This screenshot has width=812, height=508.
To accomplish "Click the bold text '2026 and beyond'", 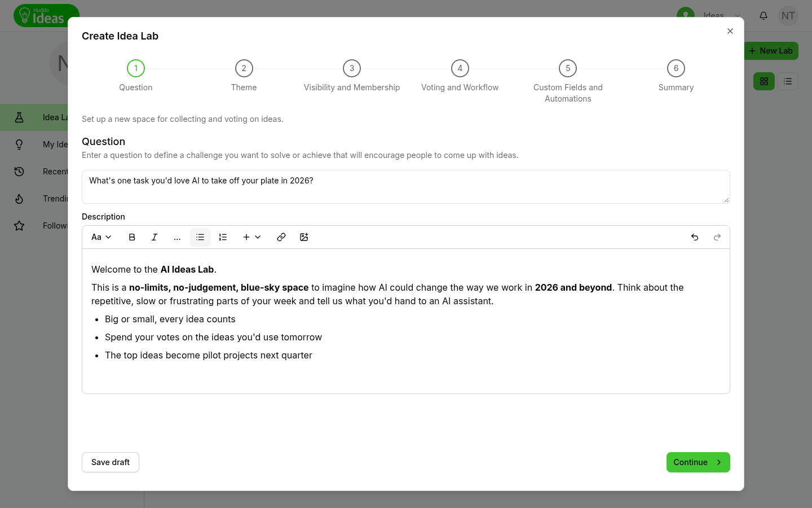I will tap(573, 287).
